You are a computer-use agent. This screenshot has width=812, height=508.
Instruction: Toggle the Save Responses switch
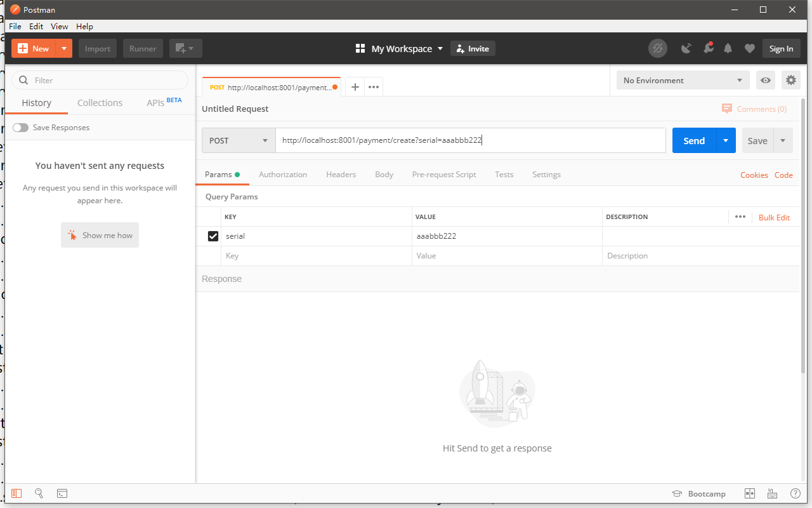point(20,128)
